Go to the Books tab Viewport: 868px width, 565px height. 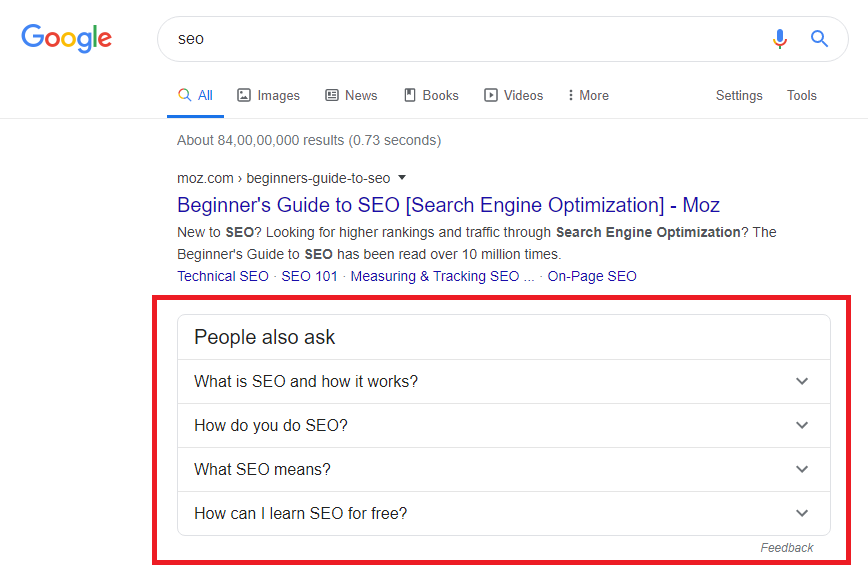click(x=431, y=95)
